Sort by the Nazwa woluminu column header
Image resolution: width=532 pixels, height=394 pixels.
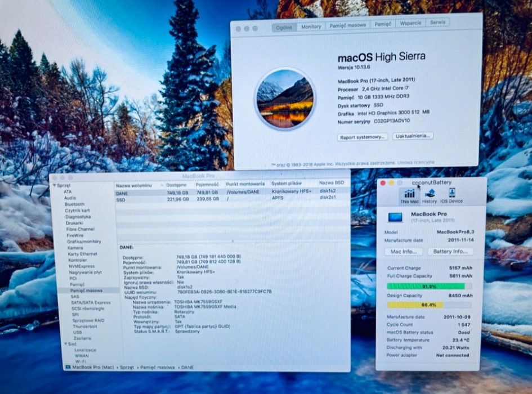(133, 186)
